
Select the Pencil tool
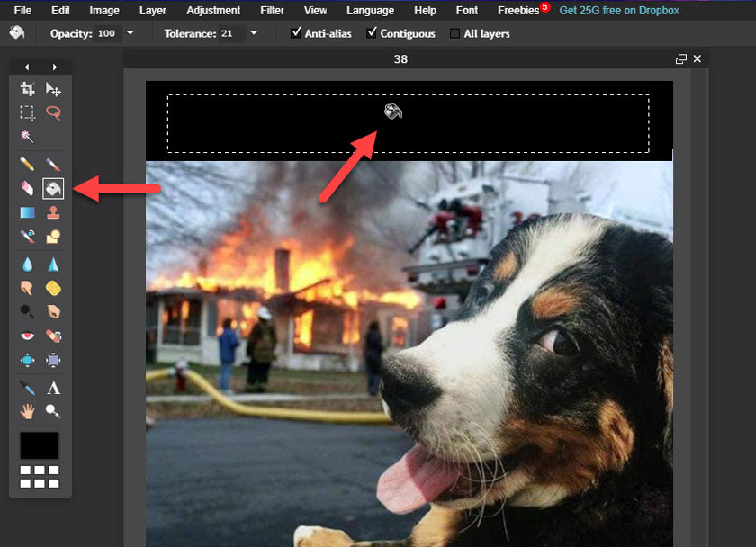click(x=28, y=165)
